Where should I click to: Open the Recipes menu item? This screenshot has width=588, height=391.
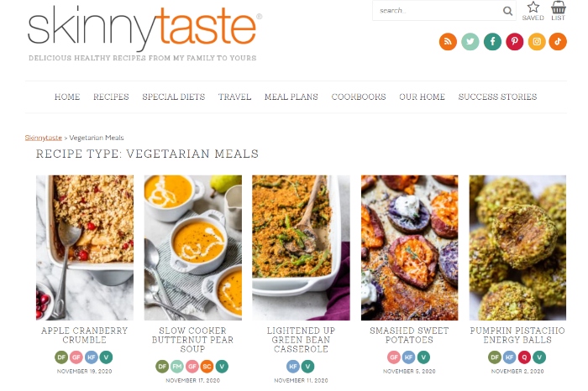coord(111,97)
